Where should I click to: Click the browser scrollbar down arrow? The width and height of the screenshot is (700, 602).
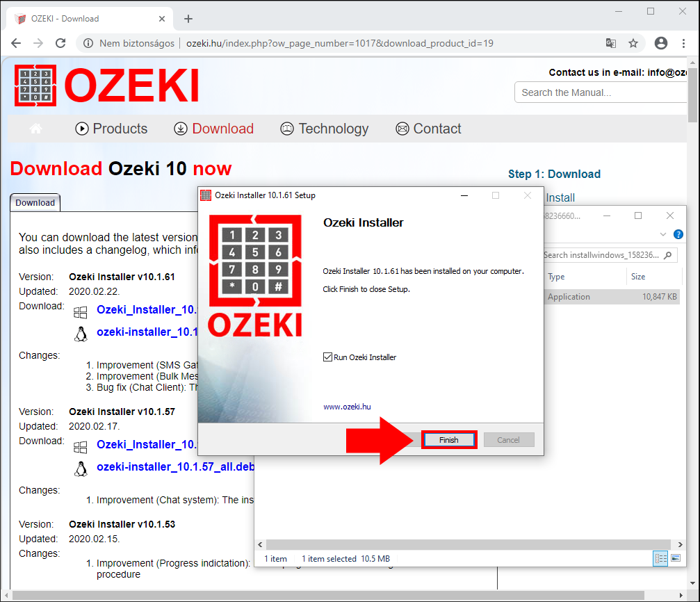[692, 583]
